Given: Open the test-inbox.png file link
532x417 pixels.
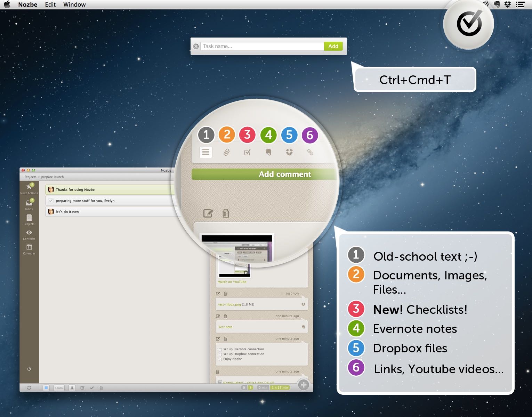Looking at the screenshot, I should click(229, 304).
